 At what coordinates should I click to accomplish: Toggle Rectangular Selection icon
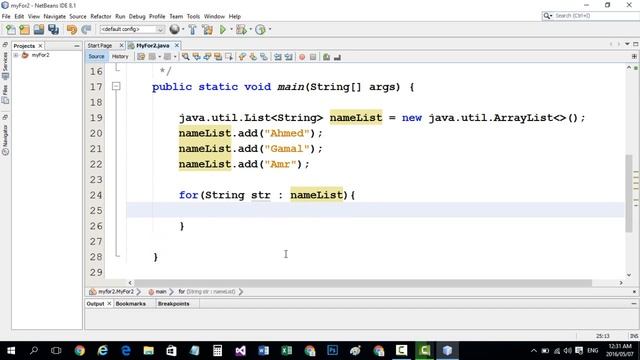(229, 57)
